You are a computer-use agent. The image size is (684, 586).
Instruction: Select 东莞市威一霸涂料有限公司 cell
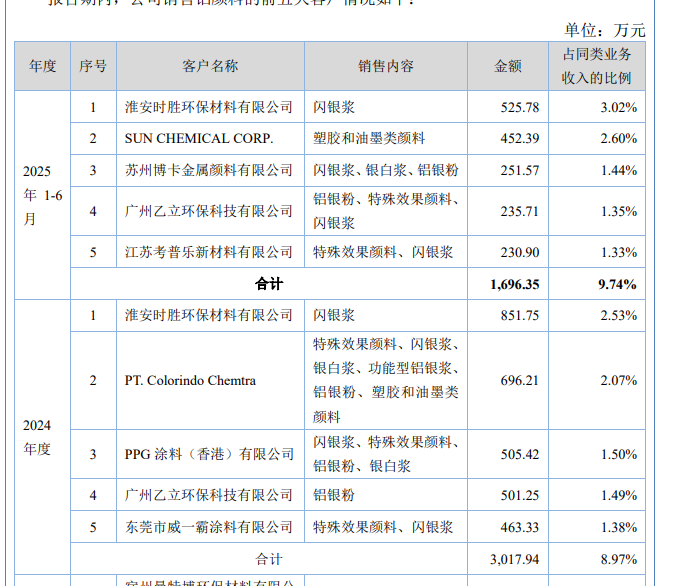click(x=210, y=527)
